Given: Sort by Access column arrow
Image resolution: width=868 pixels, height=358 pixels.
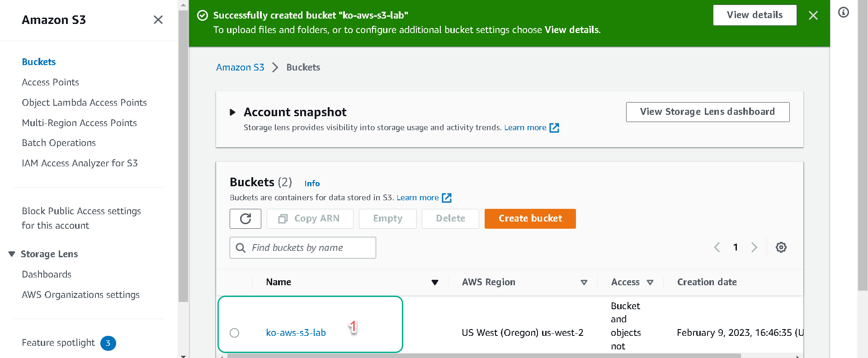Looking at the screenshot, I should coord(650,283).
